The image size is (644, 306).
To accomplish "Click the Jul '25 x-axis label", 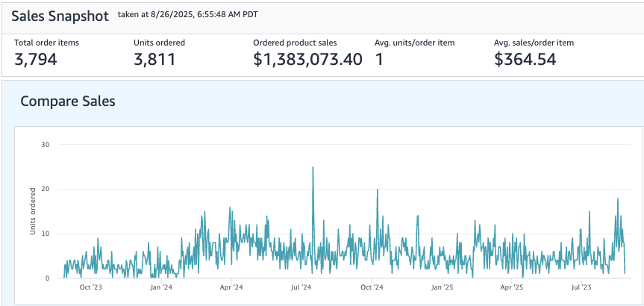I will click(582, 287).
